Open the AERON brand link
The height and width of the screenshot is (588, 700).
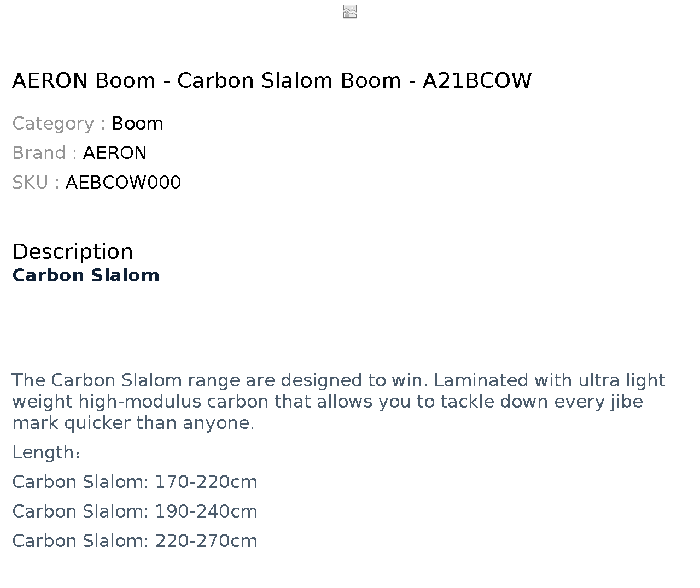(115, 153)
